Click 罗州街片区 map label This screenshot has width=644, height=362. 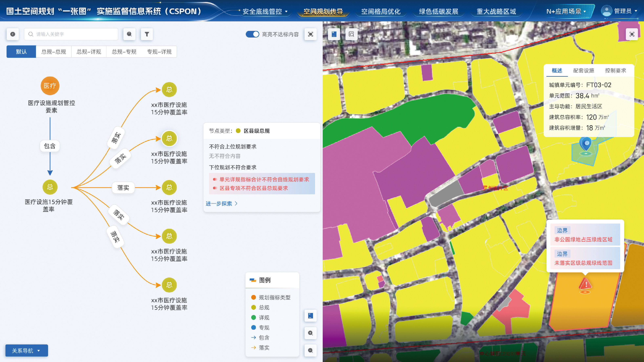(x=495, y=188)
